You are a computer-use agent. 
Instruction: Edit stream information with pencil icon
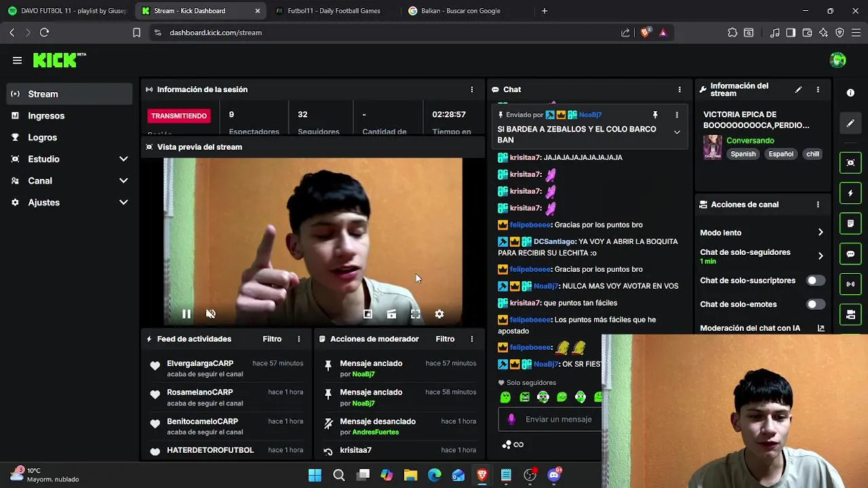click(x=798, y=89)
